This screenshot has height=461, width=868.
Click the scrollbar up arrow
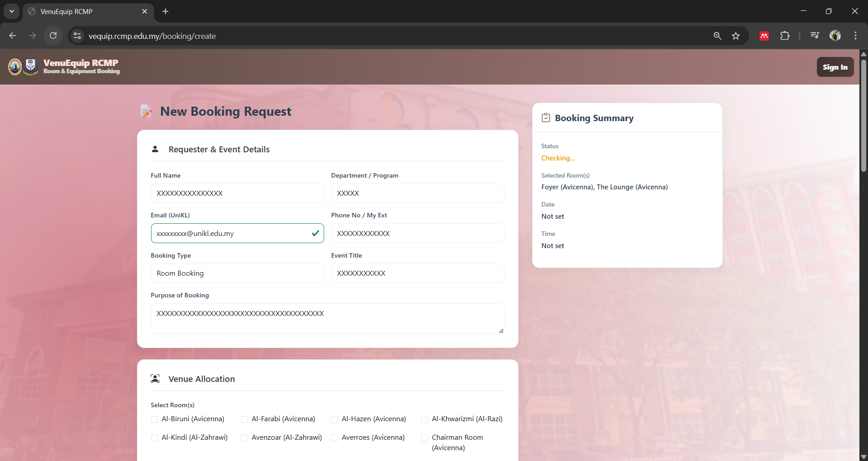[x=863, y=54]
